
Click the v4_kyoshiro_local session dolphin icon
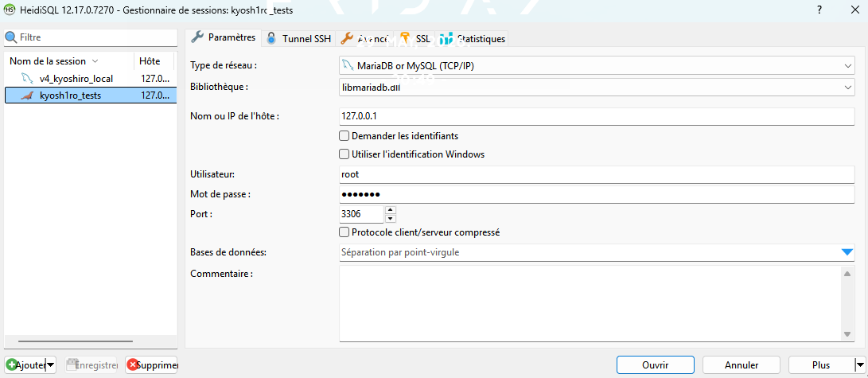[x=27, y=79]
